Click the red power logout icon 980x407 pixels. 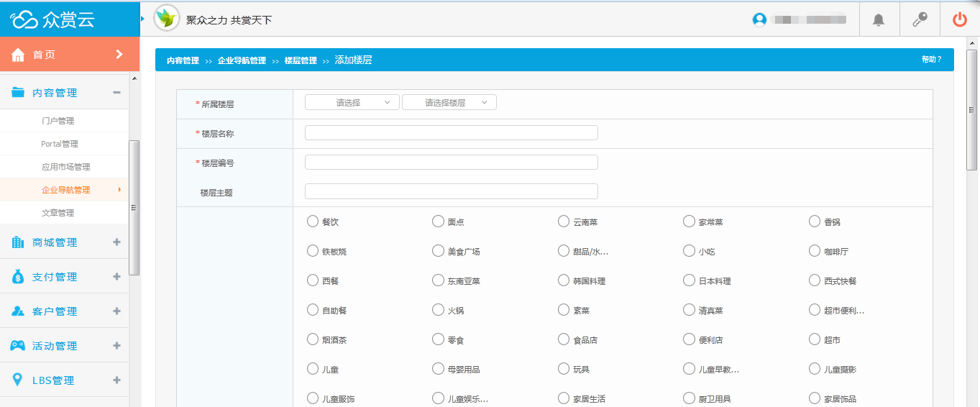click(x=960, y=20)
